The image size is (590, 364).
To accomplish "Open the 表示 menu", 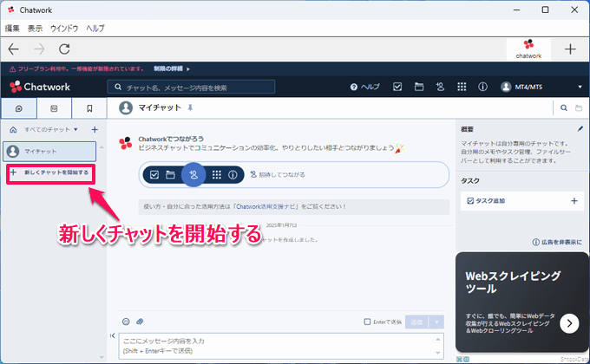I will tap(35, 29).
